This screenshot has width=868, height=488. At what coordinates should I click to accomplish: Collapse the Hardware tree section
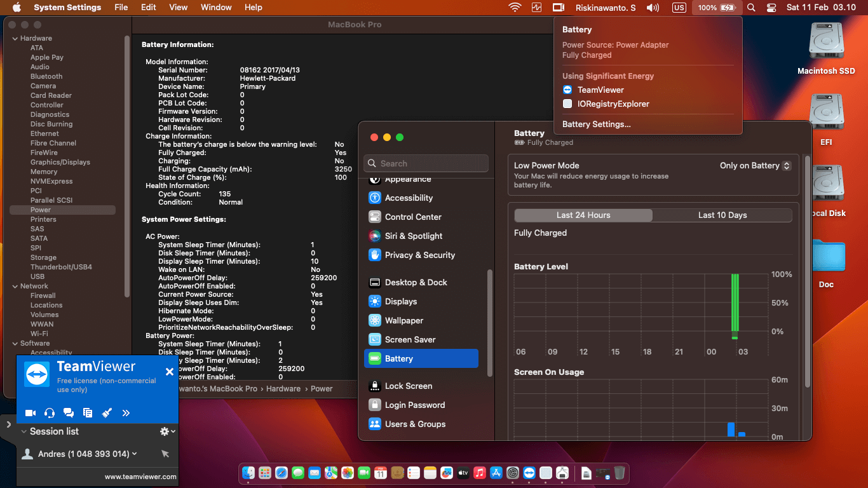(x=15, y=38)
